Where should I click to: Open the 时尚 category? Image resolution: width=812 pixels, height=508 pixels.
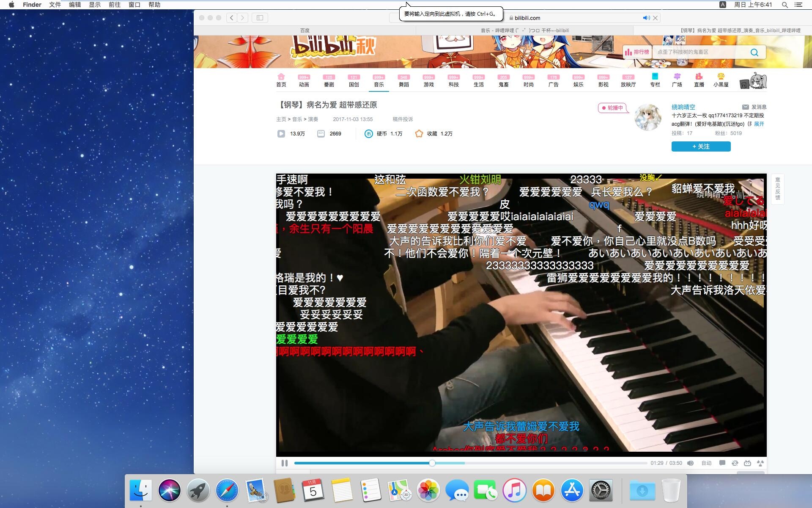529,81
